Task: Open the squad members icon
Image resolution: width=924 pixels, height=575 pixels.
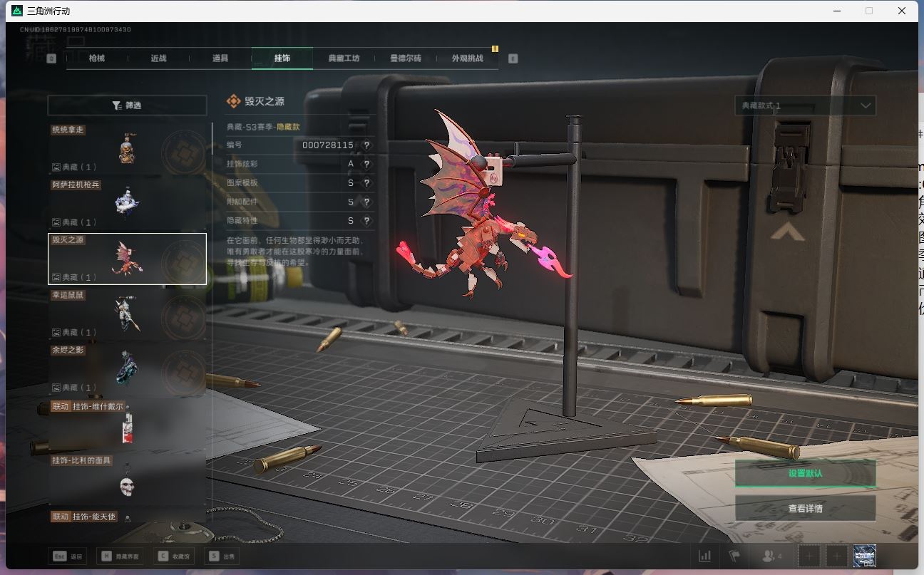Action: point(771,556)
